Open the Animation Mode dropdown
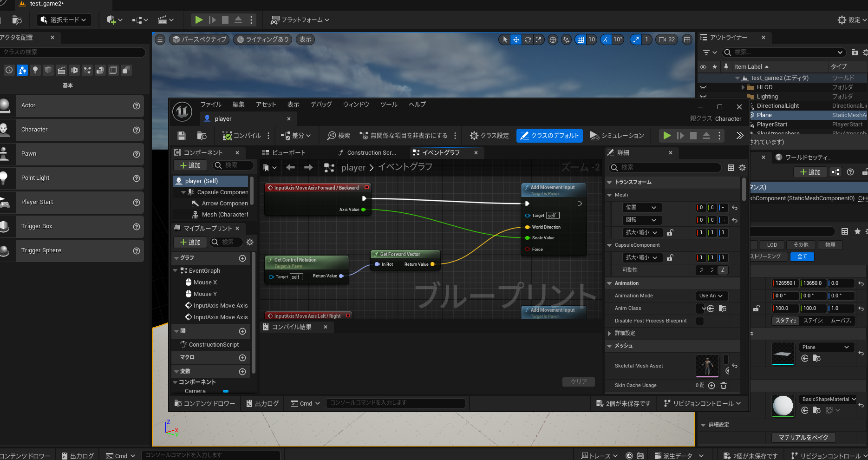Image resolution: width=868 pixels, height=460 pixels. pos(711,296)
